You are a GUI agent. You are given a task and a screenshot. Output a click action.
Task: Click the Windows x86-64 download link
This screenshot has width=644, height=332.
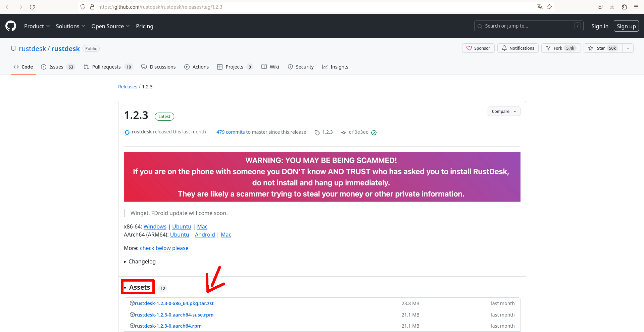coord(155,226)
